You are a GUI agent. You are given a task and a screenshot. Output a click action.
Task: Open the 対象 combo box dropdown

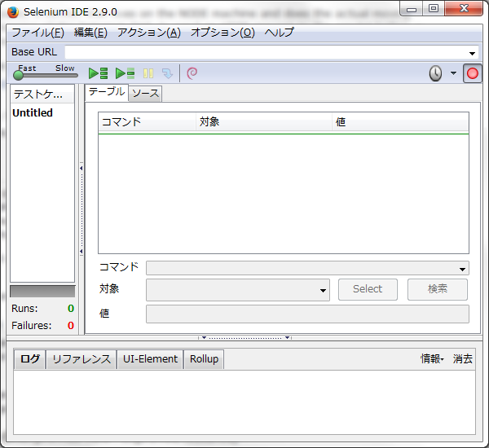click(323, 290)
